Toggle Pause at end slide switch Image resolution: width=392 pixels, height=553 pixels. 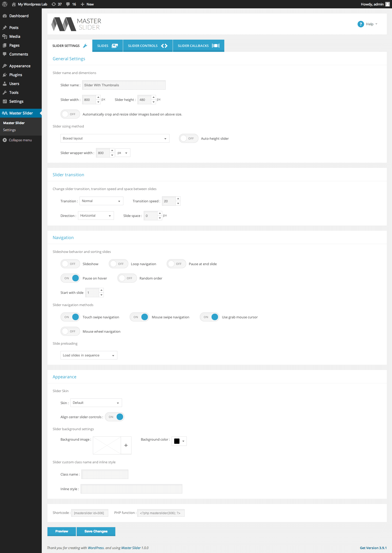pos(176,264)
